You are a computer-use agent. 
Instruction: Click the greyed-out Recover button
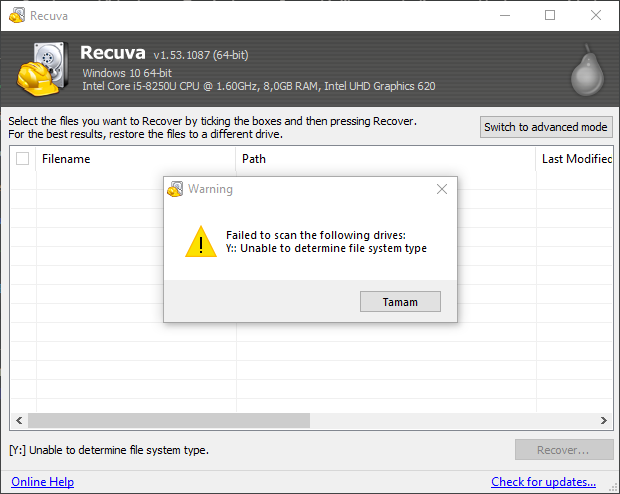pos(563,450)
